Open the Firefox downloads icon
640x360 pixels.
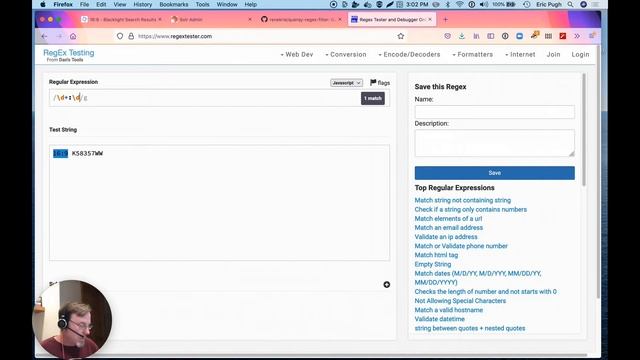462,36
